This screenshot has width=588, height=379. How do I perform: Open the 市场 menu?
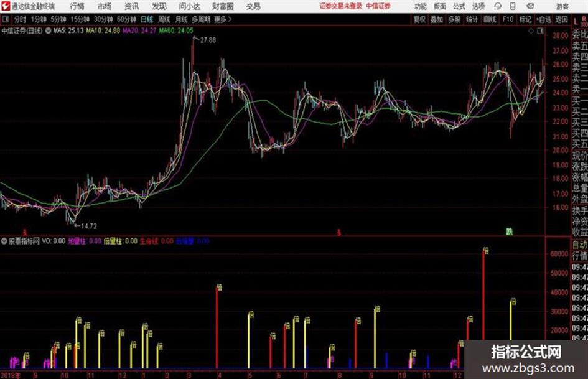pyautogui.click(x=105, y=6)
